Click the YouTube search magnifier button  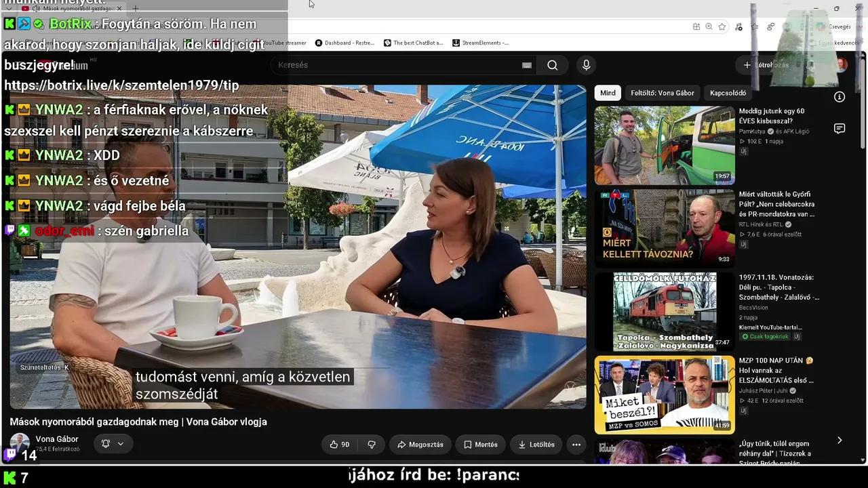(553, 65)
